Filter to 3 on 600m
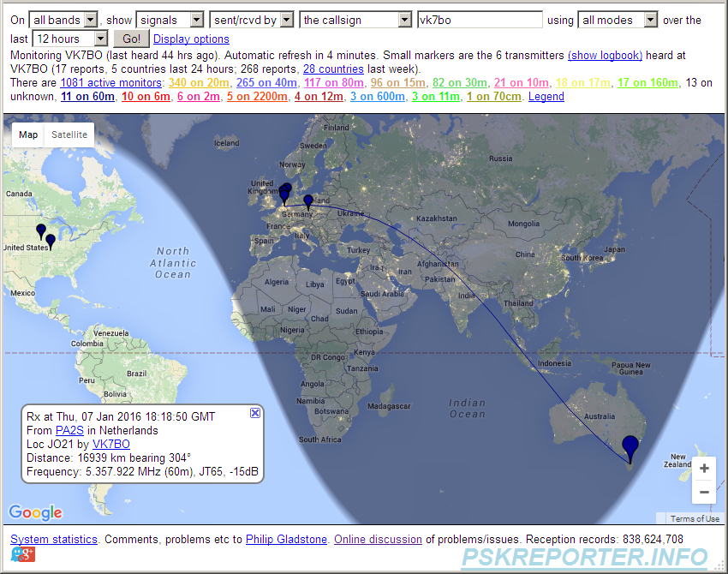728x574 pixels. (x=378, y=97)
